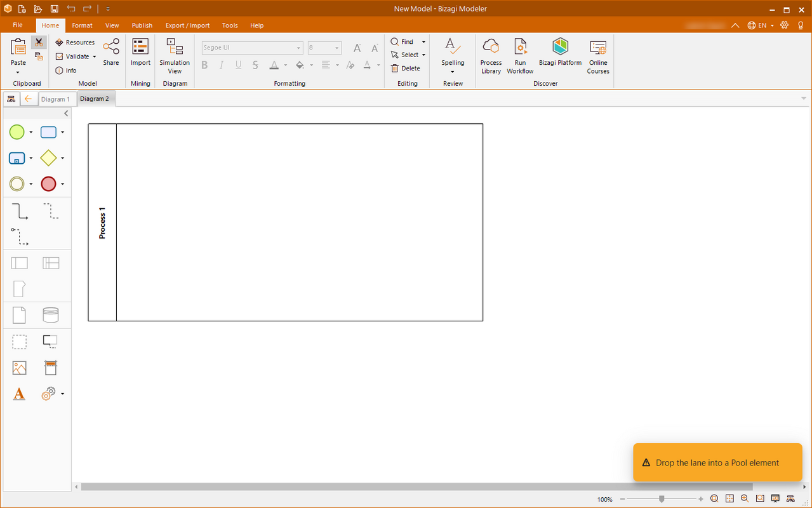Click the settings gear in top right
The width and height of the screenshot is (812, 508).
coord(785,25)
